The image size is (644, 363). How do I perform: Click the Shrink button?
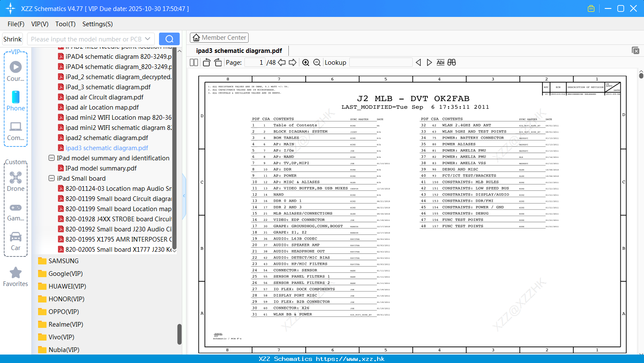pos(13,39)
